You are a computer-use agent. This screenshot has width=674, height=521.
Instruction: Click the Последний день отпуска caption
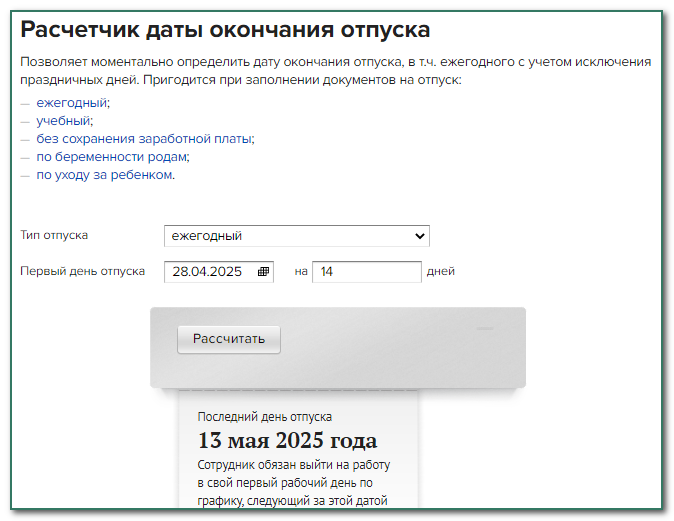coord(264,416)
